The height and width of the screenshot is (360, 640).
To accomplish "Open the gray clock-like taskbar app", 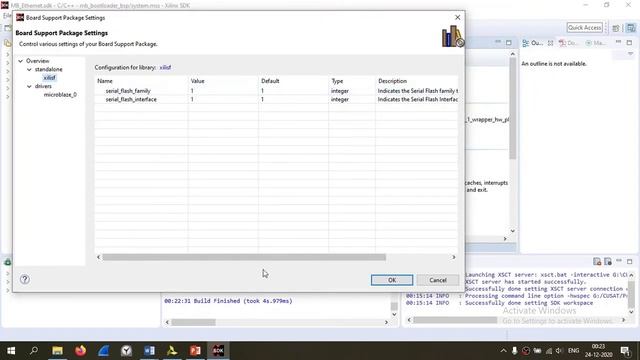I will point(127,351).
